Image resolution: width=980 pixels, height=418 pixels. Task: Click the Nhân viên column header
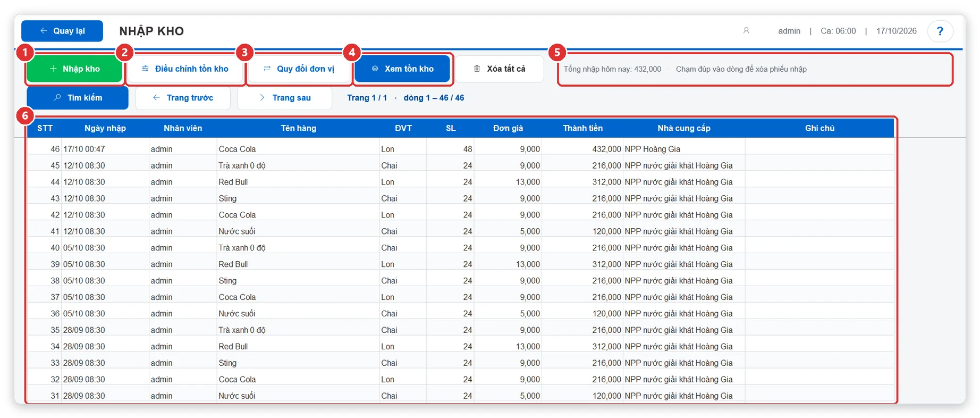(x=183, y=128)
